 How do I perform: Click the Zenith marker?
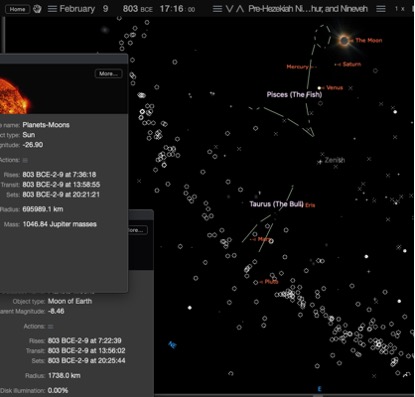[x=320, y=162]
